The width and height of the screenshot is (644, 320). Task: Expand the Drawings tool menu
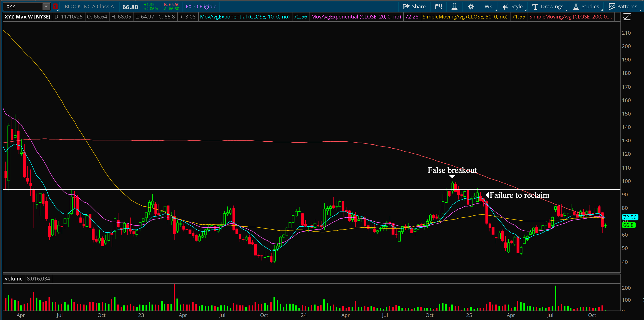[547, 6]
